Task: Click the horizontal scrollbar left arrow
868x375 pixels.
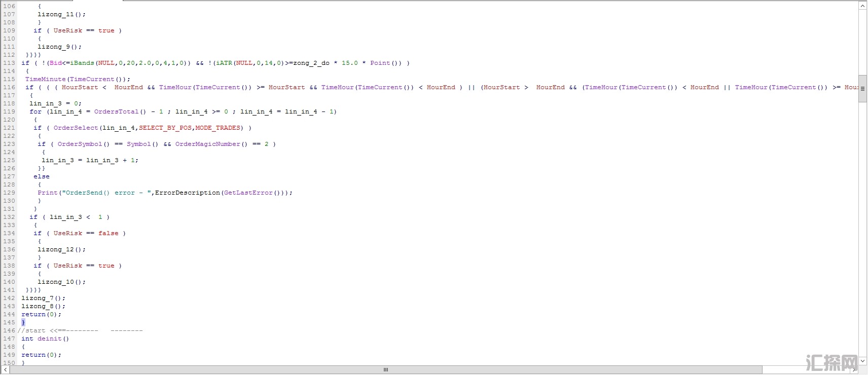Action: [x=5, y=370]
